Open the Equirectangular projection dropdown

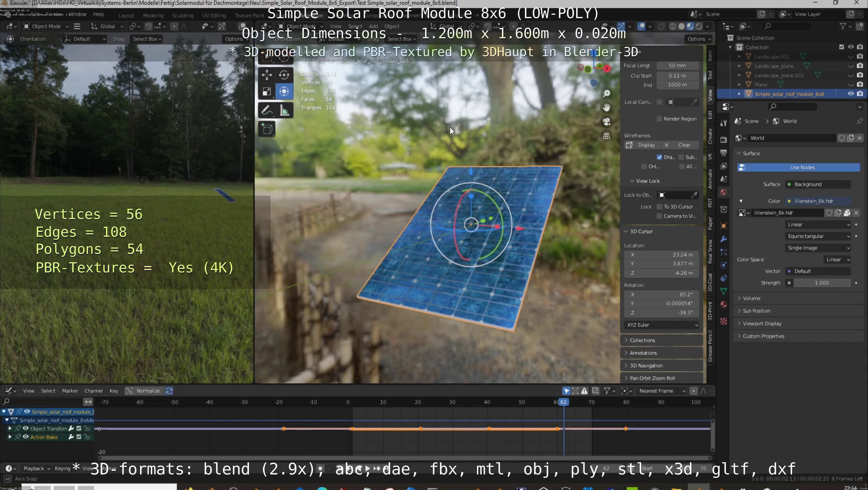click(x=818, y=236)
